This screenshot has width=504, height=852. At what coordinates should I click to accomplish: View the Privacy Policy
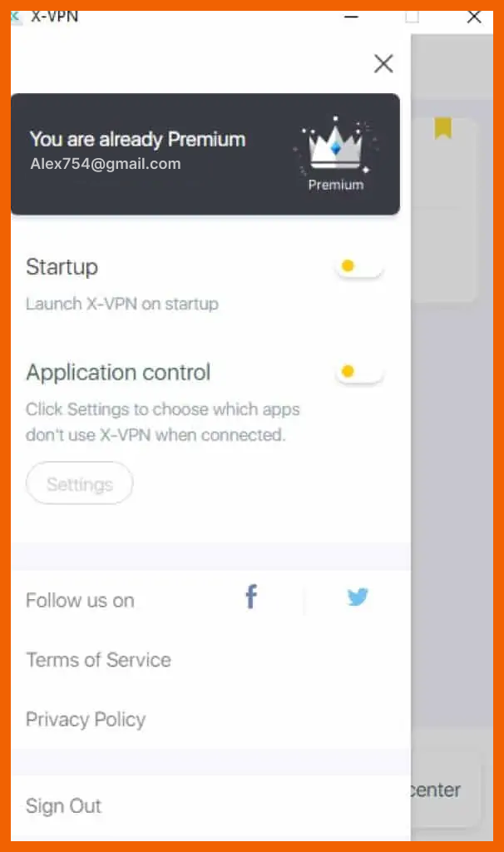coord(86,720)
